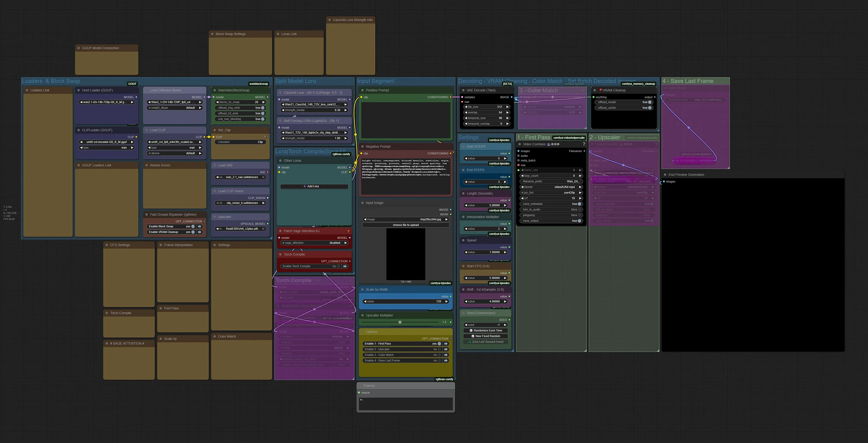Click strength_model 0.30 field in CausVid Lora
Image resolution: width=868 pixels, height=443 pixels.
click(x=314, y=110)
